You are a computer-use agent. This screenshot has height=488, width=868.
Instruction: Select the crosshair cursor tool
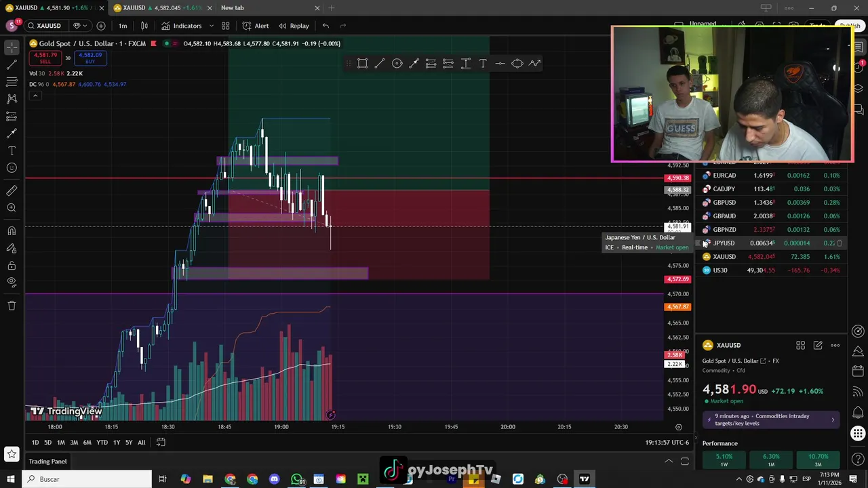tap(12, 47)
